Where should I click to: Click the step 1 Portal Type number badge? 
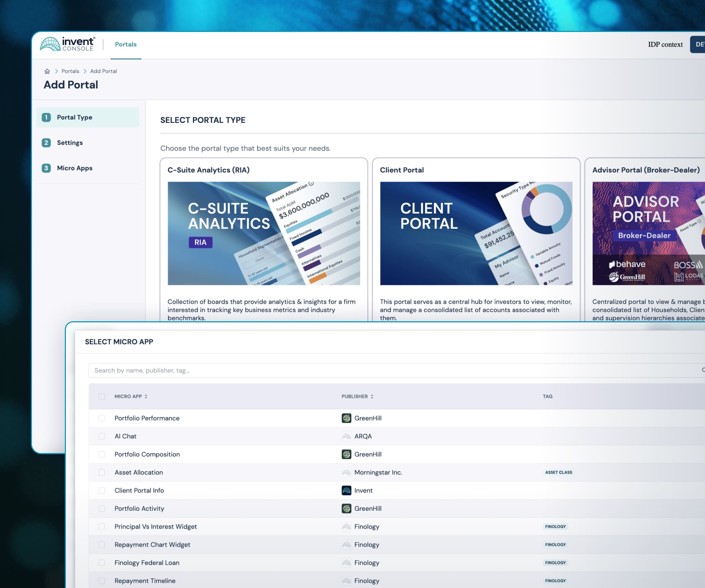coord(46,117)
